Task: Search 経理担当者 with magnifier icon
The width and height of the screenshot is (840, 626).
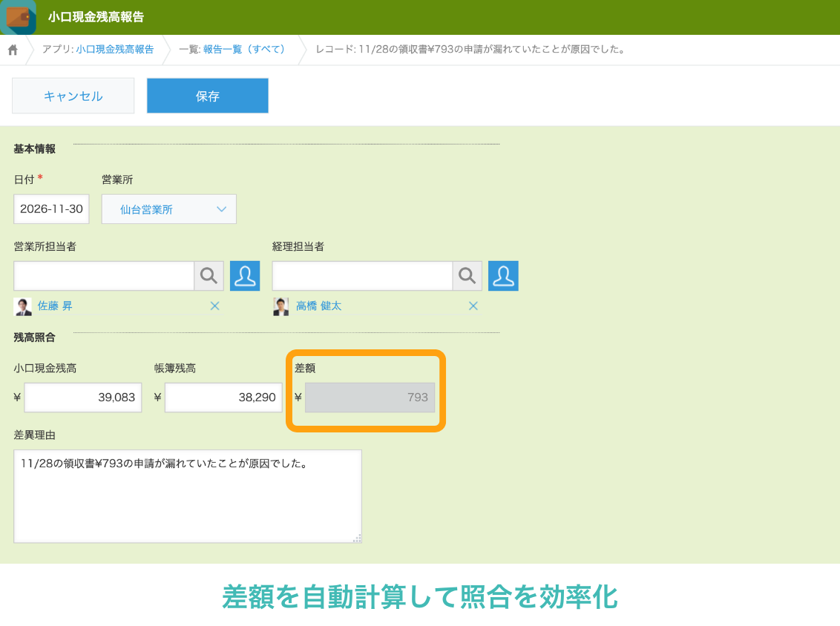Action: [x=467, y=276]
